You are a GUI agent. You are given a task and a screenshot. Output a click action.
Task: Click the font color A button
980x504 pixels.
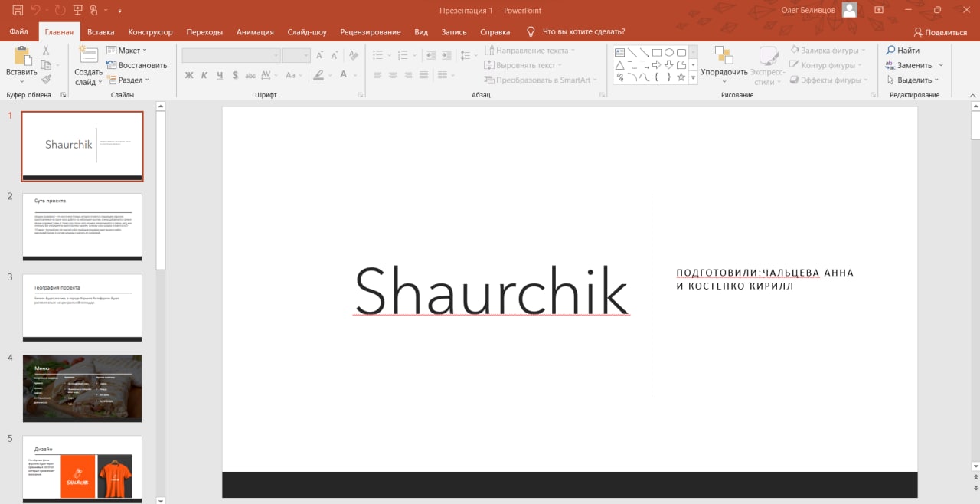tap(344, 75)
